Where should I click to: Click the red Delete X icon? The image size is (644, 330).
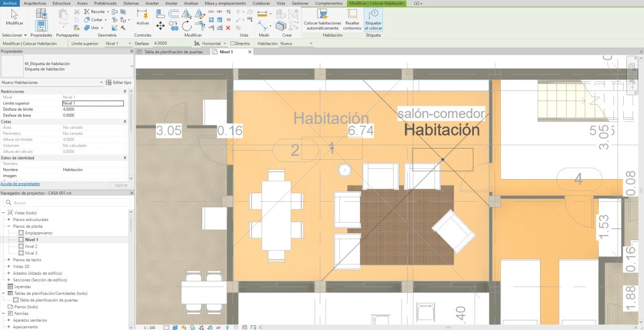coord(228,27)
